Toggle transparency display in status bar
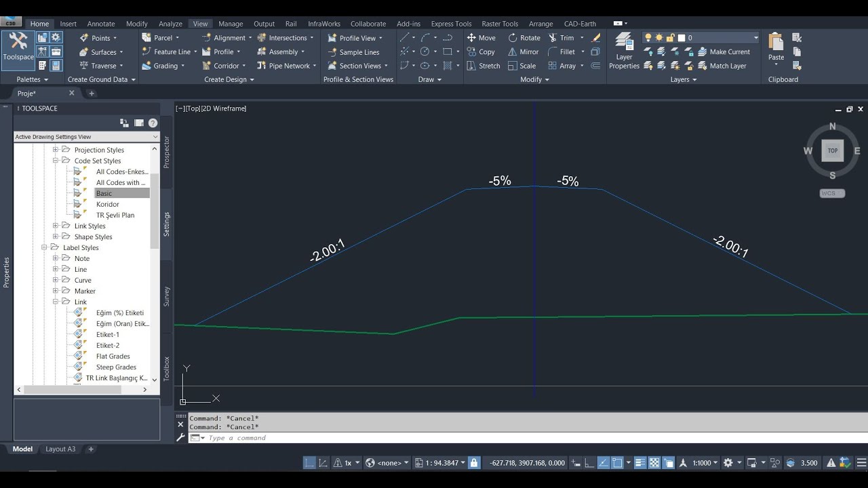The width and height of the screenshot is (868, 488). [x=654, y=463]
